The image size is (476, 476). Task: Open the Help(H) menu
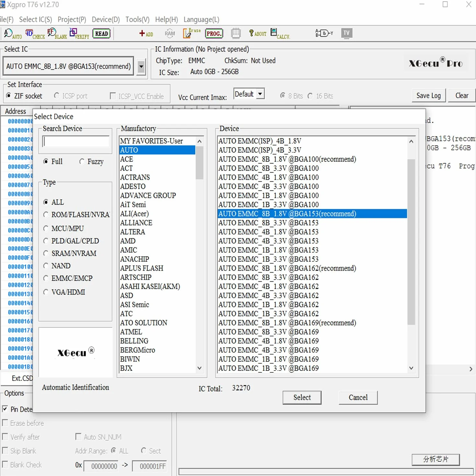pos(166,19)
